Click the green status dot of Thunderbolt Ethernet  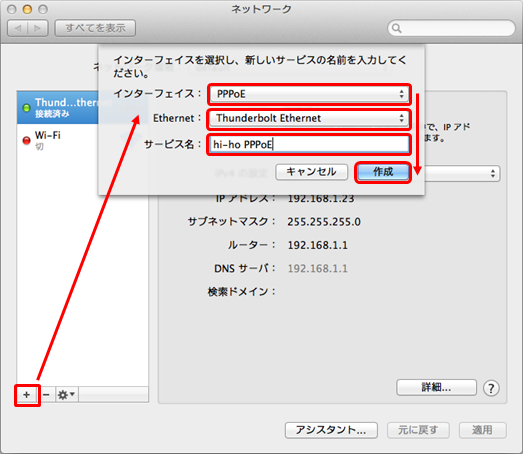click(26, 108)
